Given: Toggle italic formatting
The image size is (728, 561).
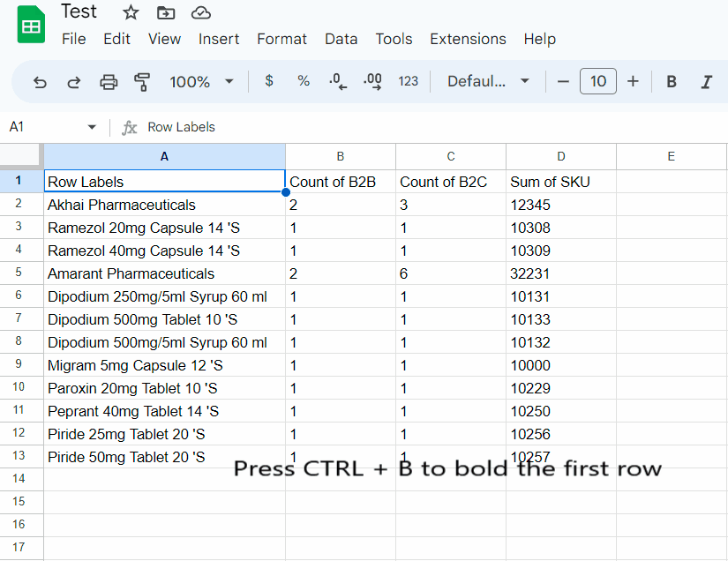Looking at the screenshot, I should click(706, 81).
